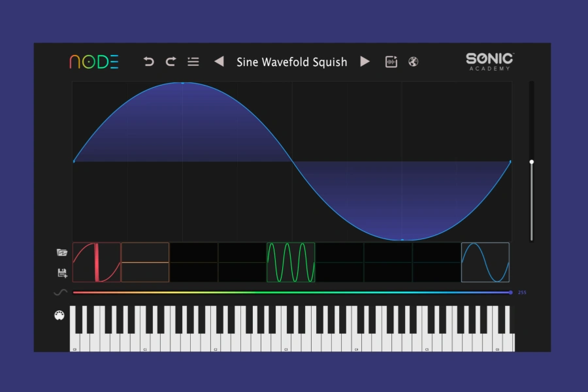588x392 pixels.
Task: Click the sine wave icon beside rainbow slider
Action: pyautogui.click(x=60, y=292)
